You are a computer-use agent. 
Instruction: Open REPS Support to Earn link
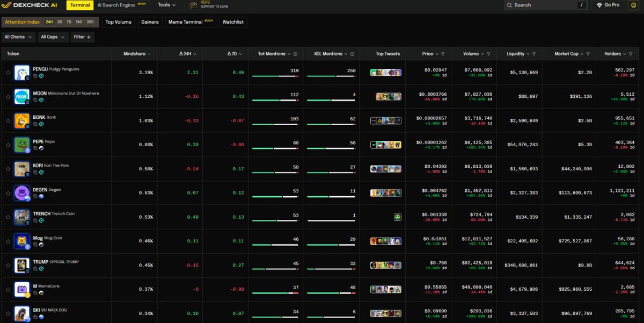click(x=209, y=5)
